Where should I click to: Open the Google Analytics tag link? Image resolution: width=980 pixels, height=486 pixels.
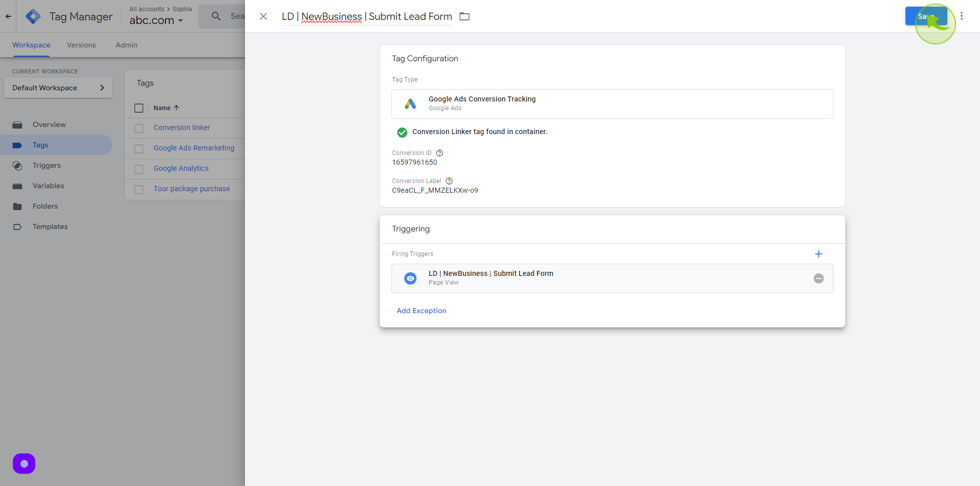[x=181, y=168]
